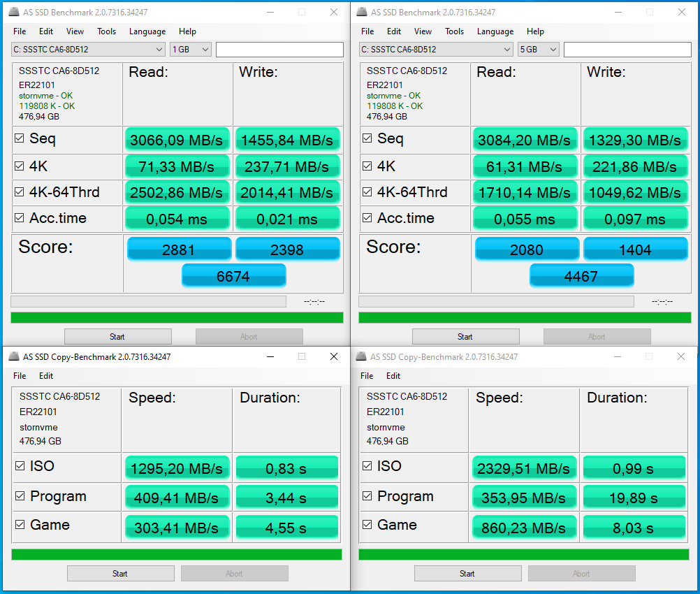Click the 4,55 s Game duration result

286,528
